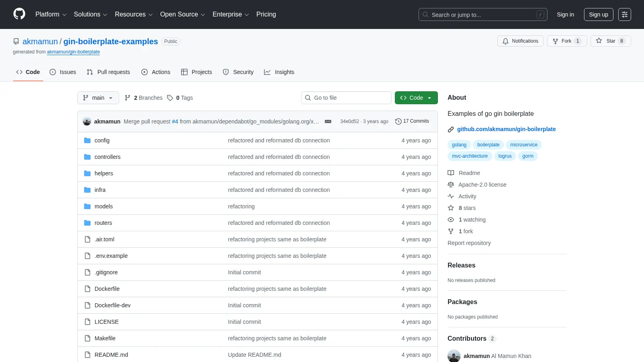Viewport: 644px width, 362px height.
Task: Switch to the Pull requests tab
Action: pos(108,72)
